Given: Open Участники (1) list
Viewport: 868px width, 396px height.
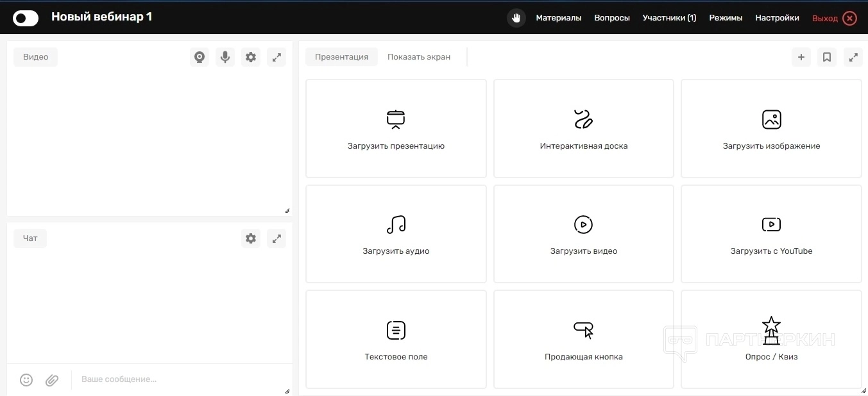Looking at the screenshot, I should pyautogui.click(x=669, y=18).
